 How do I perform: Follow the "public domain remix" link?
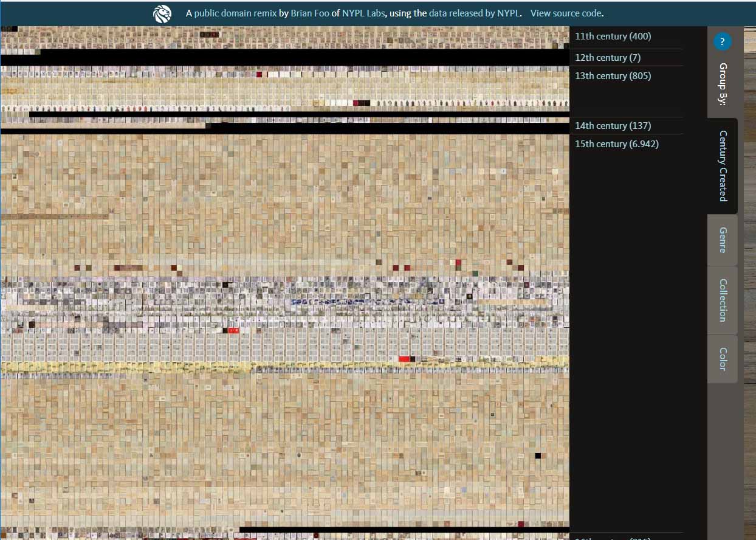pyautogui.click(x=236, y=13)
